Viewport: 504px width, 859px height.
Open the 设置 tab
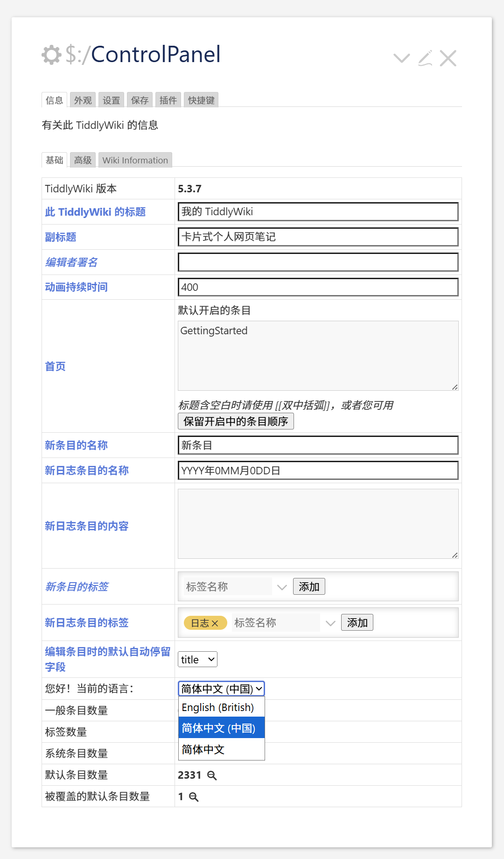(x=111, y=100)
